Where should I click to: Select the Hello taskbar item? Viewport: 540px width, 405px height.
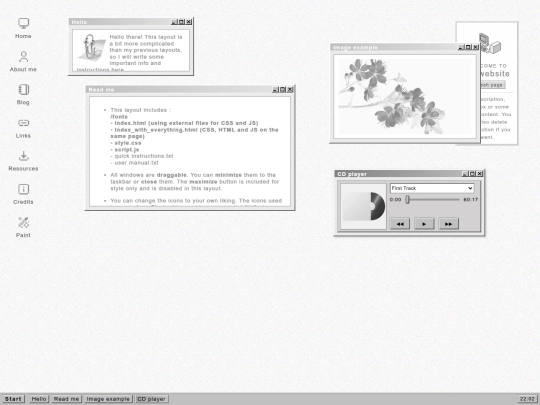pyautogui.click(x=39, y=399)
